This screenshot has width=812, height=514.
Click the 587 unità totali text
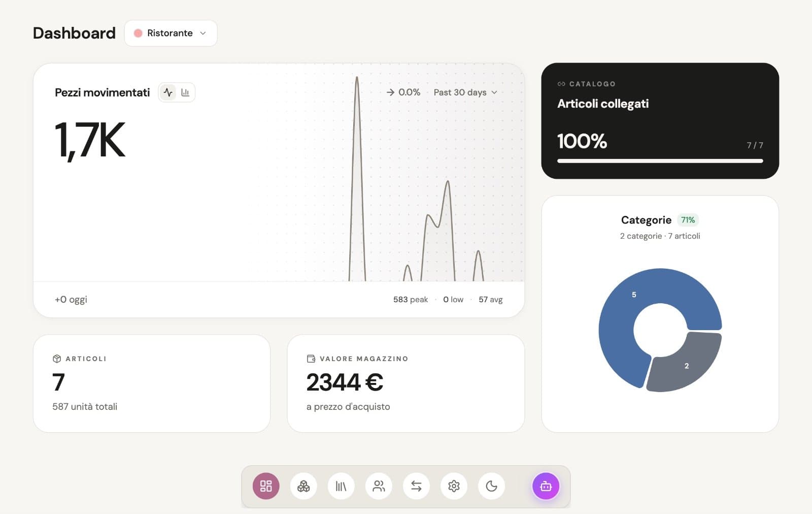click(x=85, y=407)
